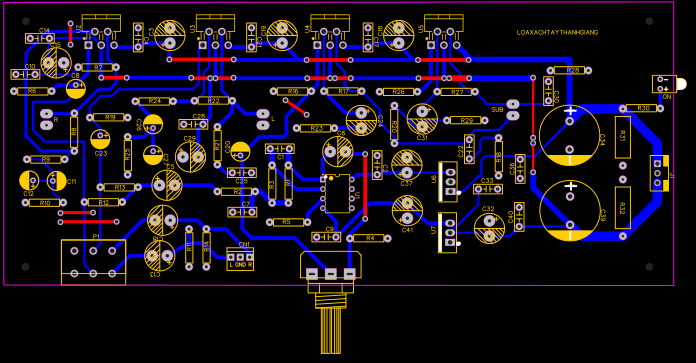Select resistor R4
The width and height of the screenshot is (696, 363).
[369, 238]
